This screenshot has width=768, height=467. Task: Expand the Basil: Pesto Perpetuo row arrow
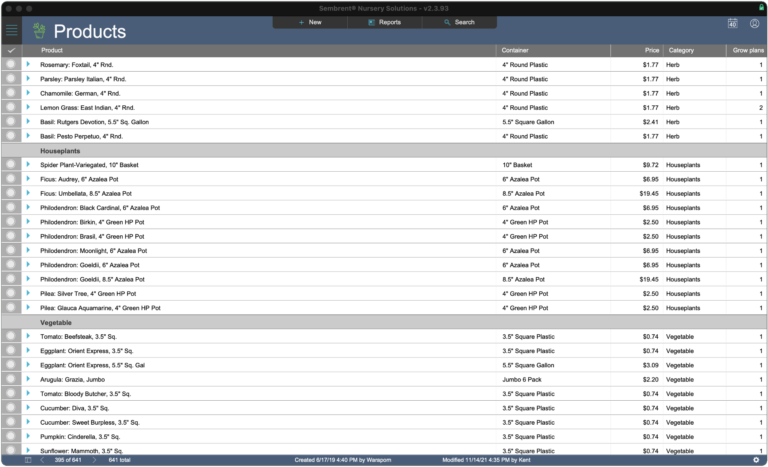point(28,136)
